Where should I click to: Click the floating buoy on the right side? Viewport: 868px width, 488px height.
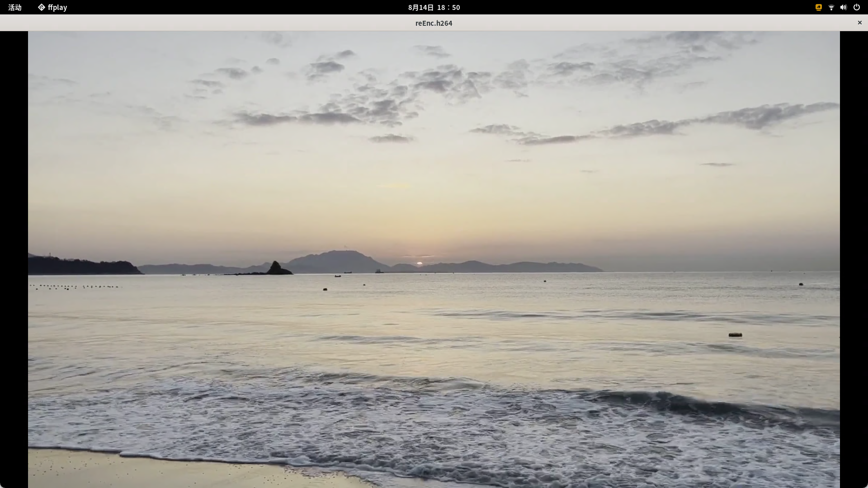click(735, 335)
